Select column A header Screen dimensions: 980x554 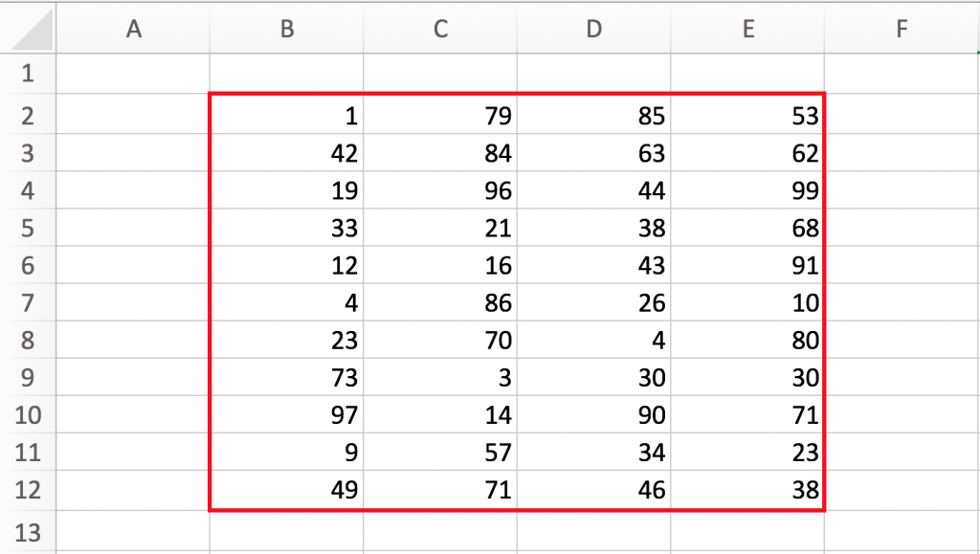(x=133, y=29)
